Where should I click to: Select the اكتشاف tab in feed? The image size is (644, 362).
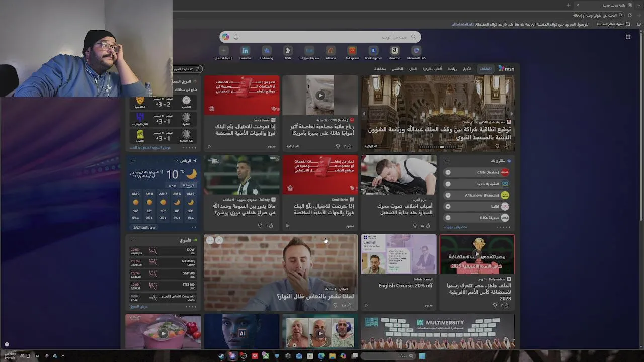pos(486,69)
